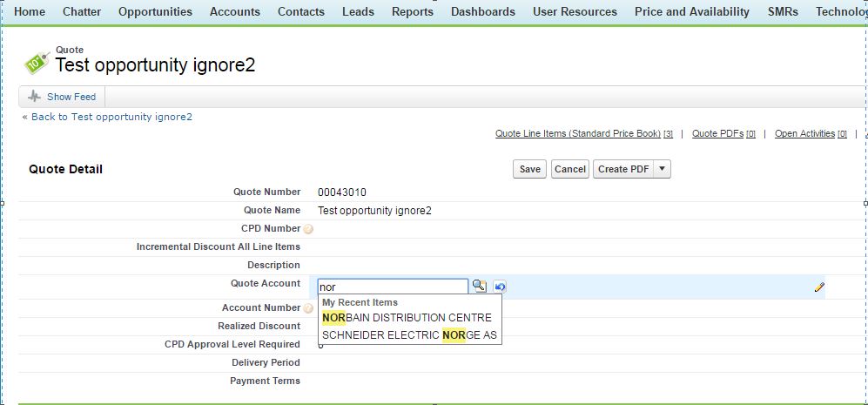The width and height of the screenshot is (868, 405).
Task: Click the undo icon beside Quote Account
Action: tap(500, 286)
